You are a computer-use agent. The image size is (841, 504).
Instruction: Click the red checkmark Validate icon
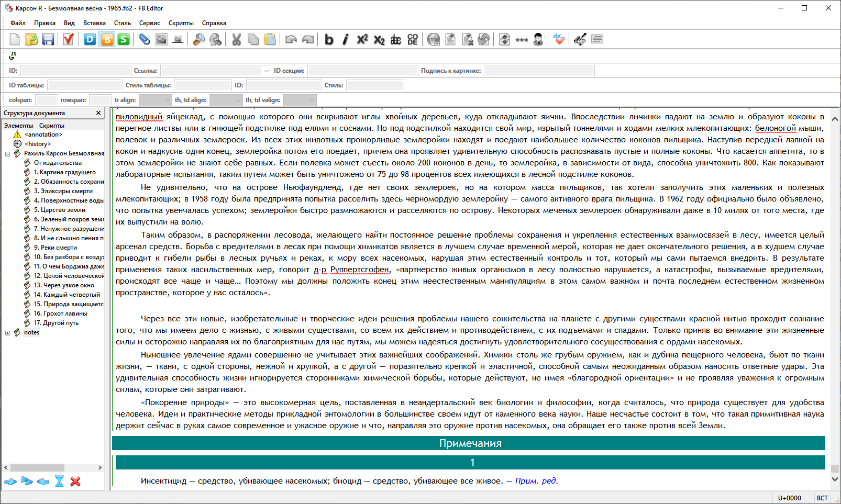pyautogui.click(x=68, y=39)
